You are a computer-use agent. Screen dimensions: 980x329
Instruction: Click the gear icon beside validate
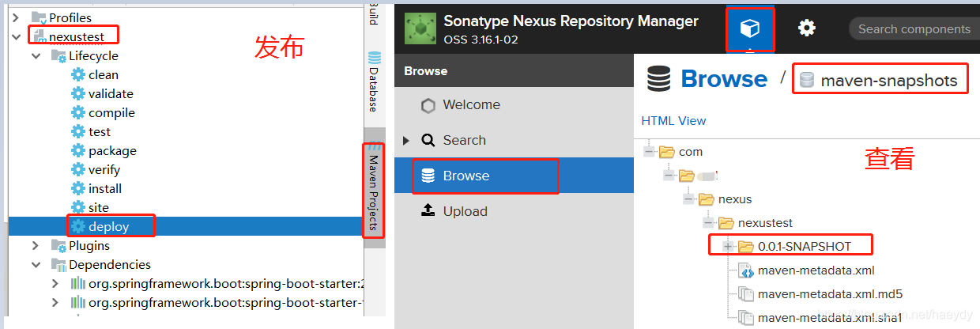click(x=77, y=93)
